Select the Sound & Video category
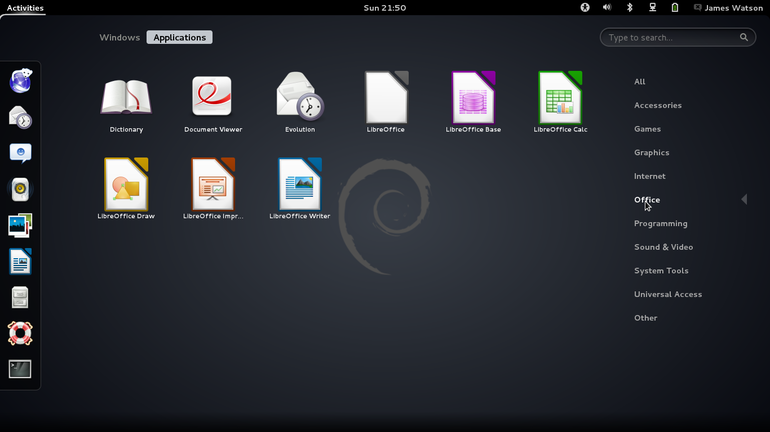This screenshot has height=432, width=770. (x=663, y=247)
